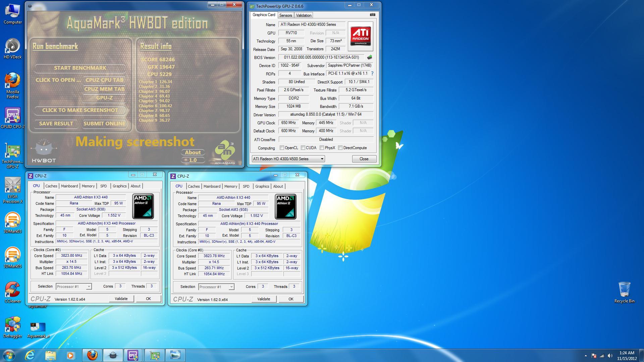Click the Close button in GPU-Z

(x=364, y=159)
